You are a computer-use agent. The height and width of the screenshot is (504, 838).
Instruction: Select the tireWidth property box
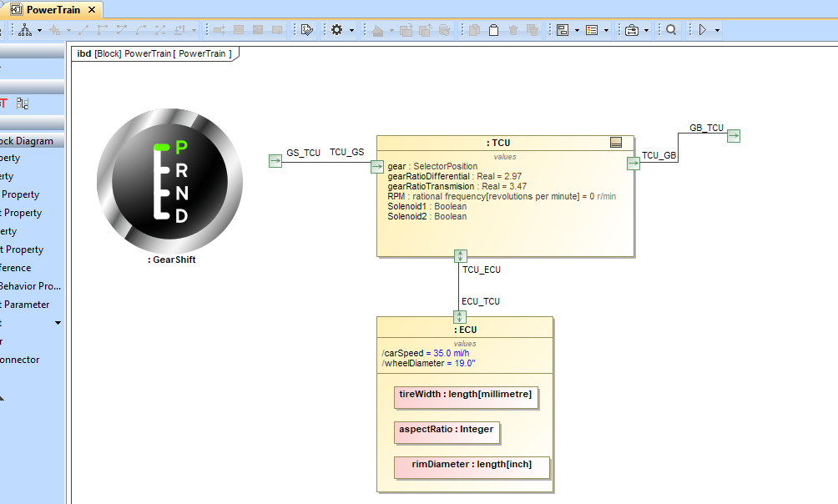[x=465, y=396]
